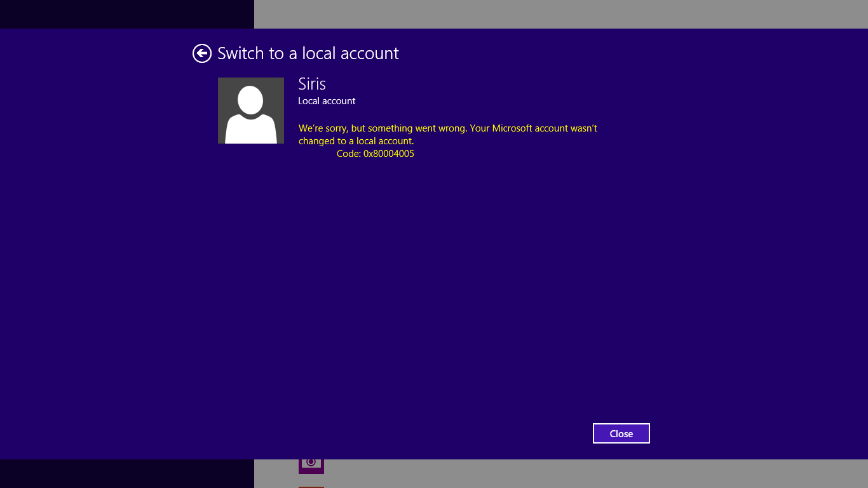The width and height of the screenshot is (868, 488).
Task: Select the Siris account avatar picture
Action: click(251, 111)
